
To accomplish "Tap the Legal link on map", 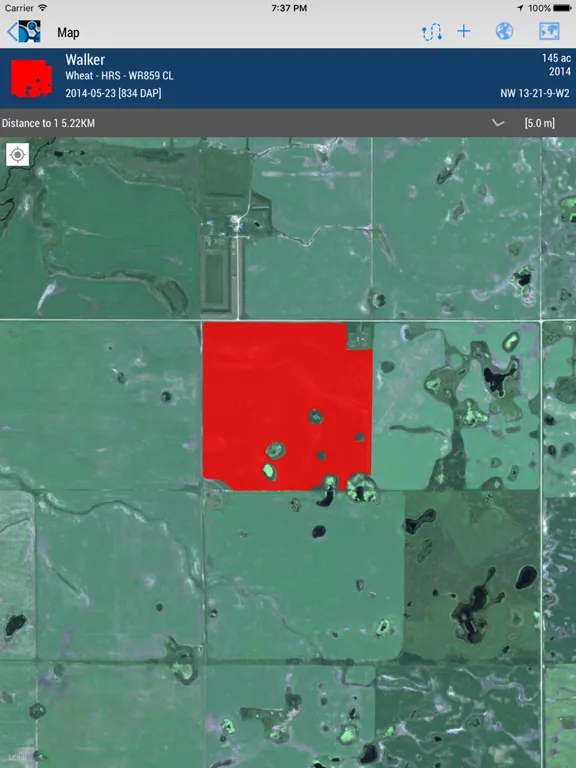I will [x=17, y=757].
